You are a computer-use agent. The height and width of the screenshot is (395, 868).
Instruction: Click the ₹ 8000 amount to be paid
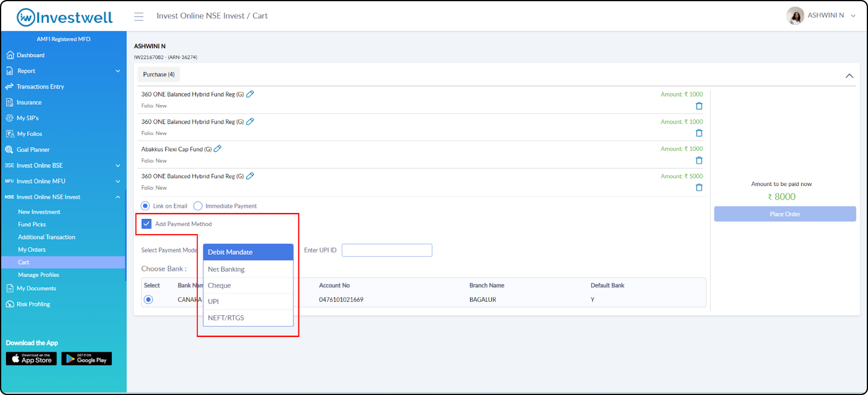782,197
